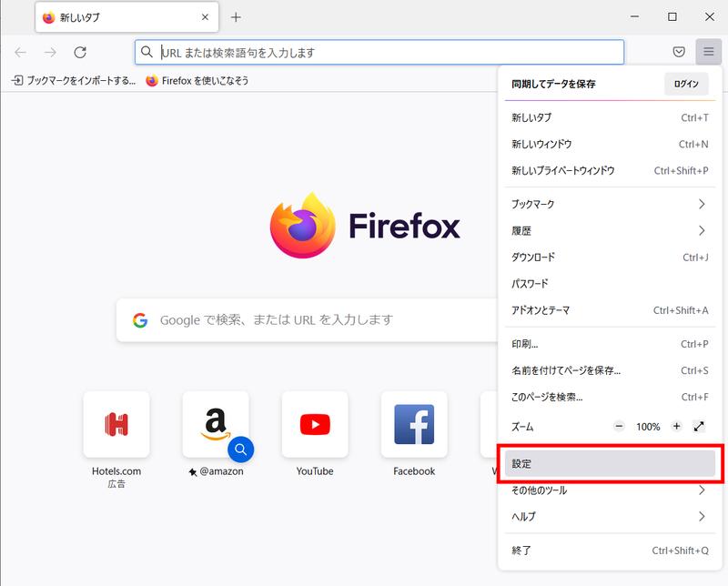Viewport: 728px width, 586px height.
Task: Click the Pocket save icon
Action: [679, 52]
